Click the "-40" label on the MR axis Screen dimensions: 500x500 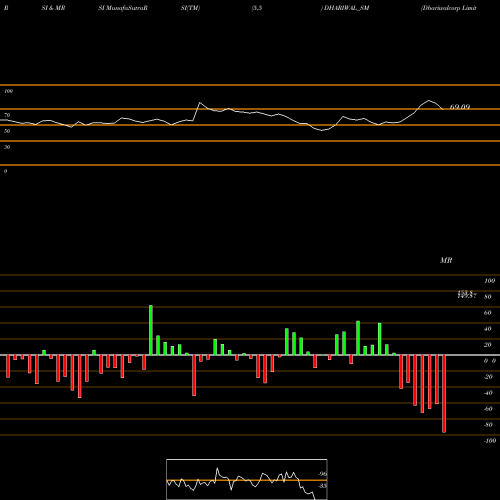(488, 393)
